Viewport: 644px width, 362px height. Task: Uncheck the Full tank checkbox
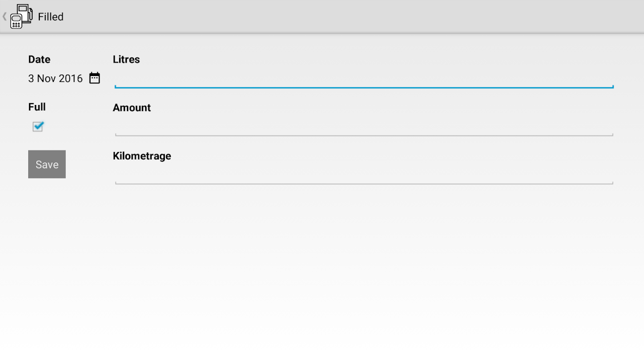pos(38,126)
